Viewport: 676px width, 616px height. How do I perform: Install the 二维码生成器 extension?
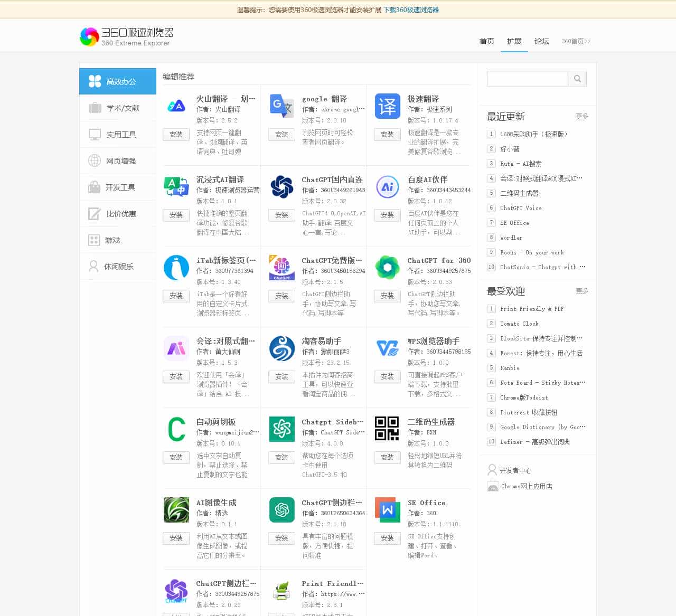point(387,458)
